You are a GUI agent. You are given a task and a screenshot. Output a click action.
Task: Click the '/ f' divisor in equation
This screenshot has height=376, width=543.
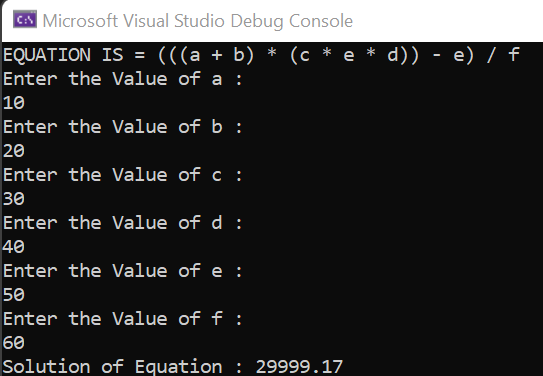click(x=503, y=55)
